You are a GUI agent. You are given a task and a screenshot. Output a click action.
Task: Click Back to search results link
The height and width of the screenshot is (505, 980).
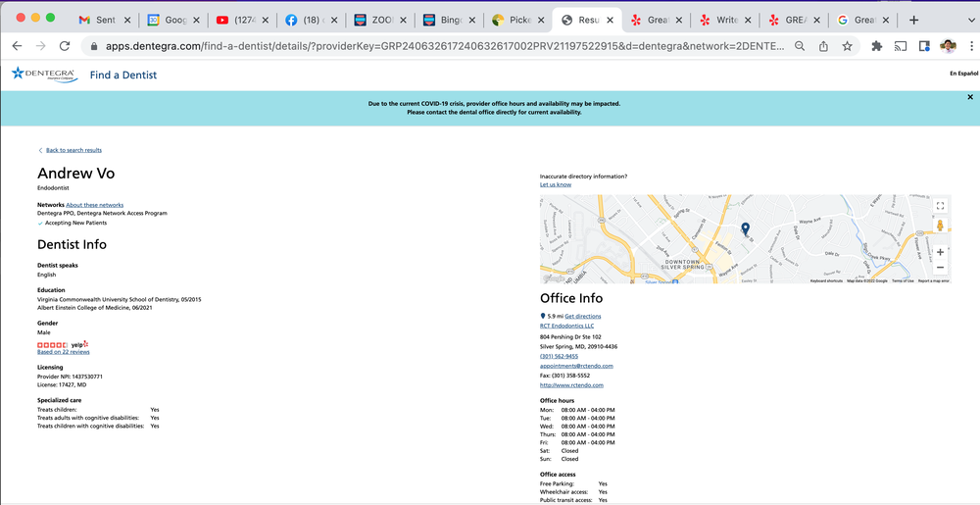73,150
